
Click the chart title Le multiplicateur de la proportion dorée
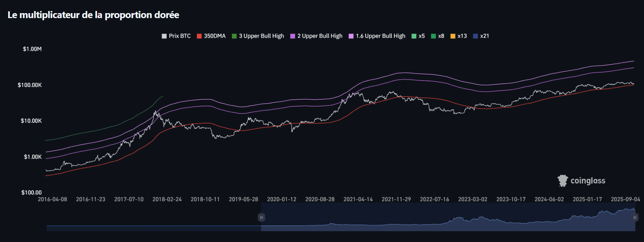pos(93,15)
